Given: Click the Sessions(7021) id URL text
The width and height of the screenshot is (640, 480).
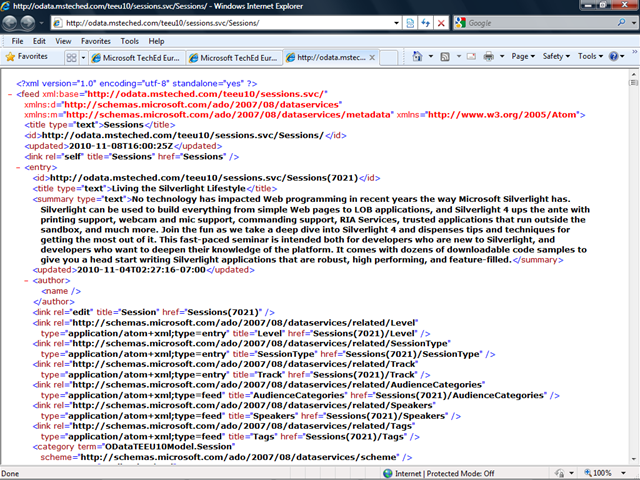Looking at the screenshot, I should click(x=204, y=178).
